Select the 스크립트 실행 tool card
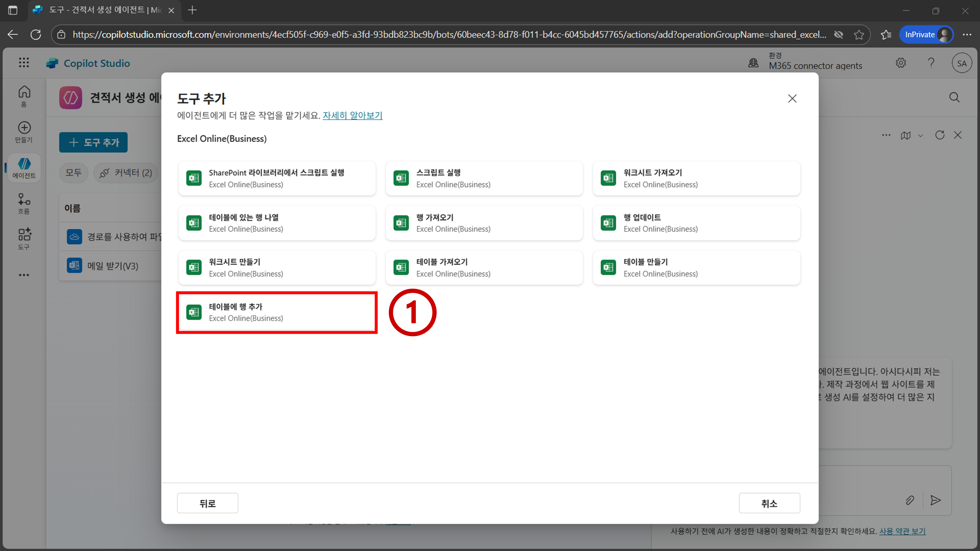Screen dimensions: 980x551 [x=484, y=178]
